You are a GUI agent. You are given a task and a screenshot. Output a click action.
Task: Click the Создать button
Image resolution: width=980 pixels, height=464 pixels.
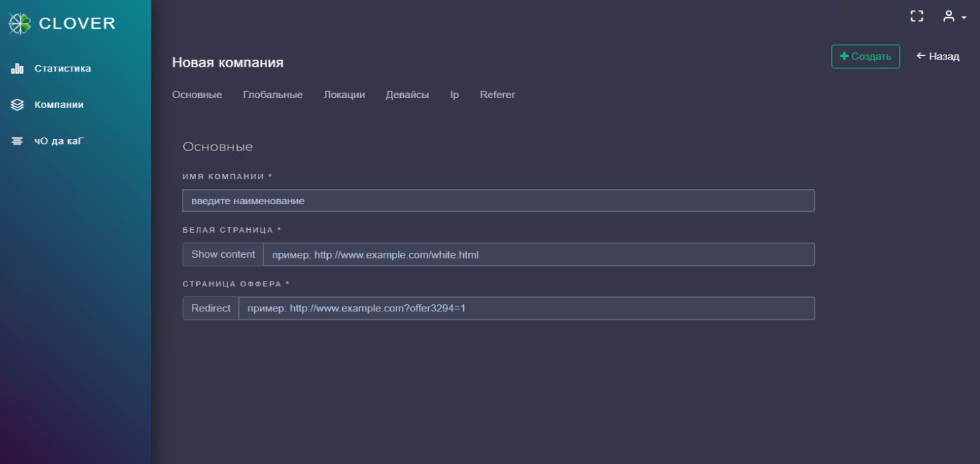(865, 57)
